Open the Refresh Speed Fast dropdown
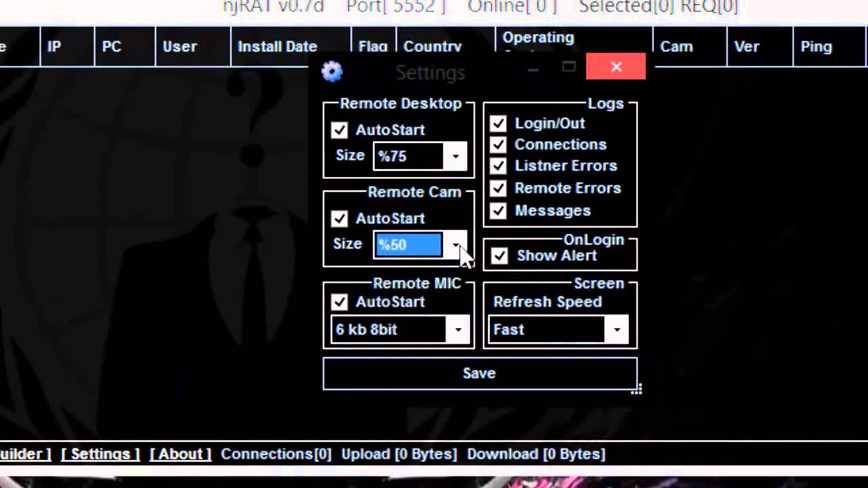This screenshot has width=868, height=488. pyautogui.click(x=558, y=329)
